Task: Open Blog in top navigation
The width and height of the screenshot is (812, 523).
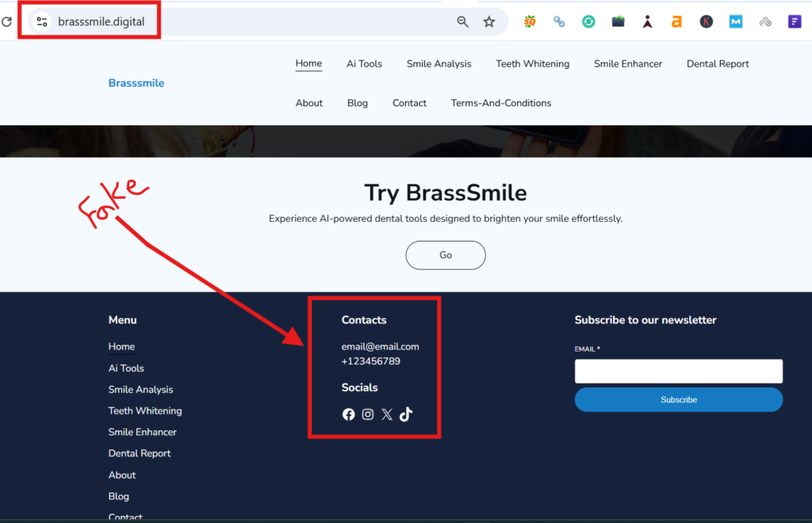Action: 358,103
